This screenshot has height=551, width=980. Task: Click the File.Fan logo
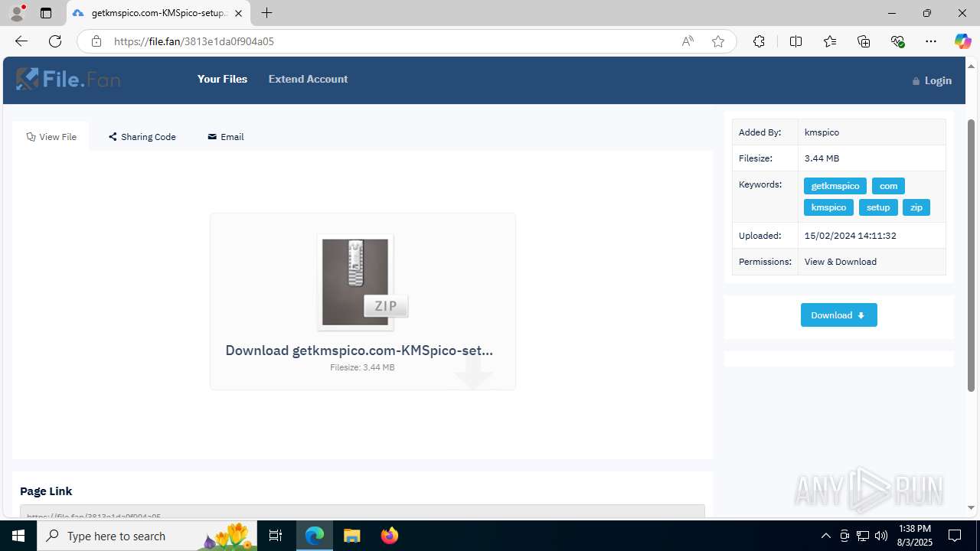coord(68,79)
